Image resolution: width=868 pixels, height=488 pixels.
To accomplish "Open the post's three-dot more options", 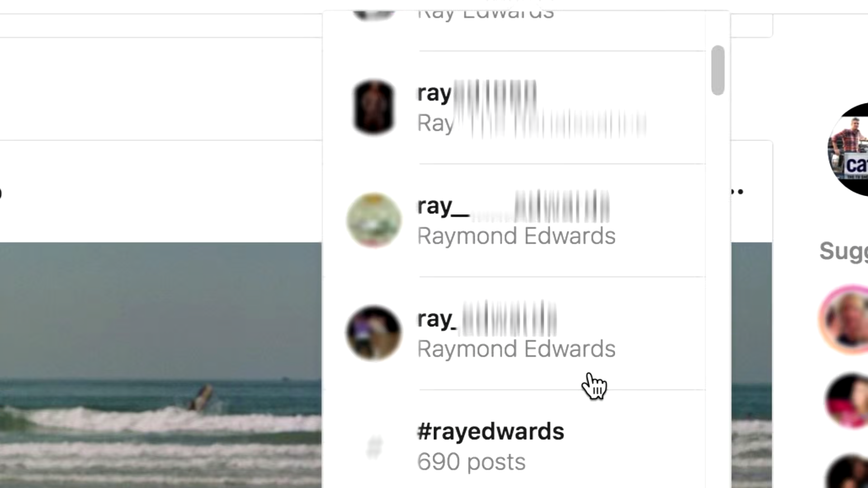I will 737,192.
